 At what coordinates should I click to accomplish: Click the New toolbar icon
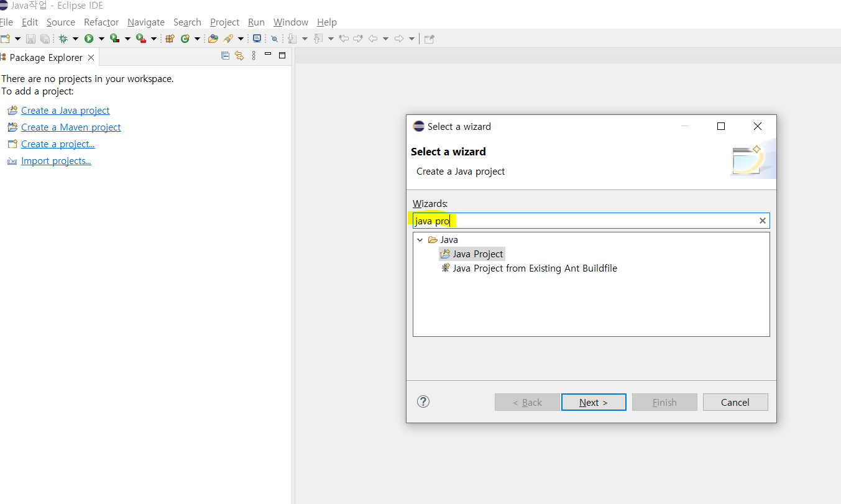6,39
